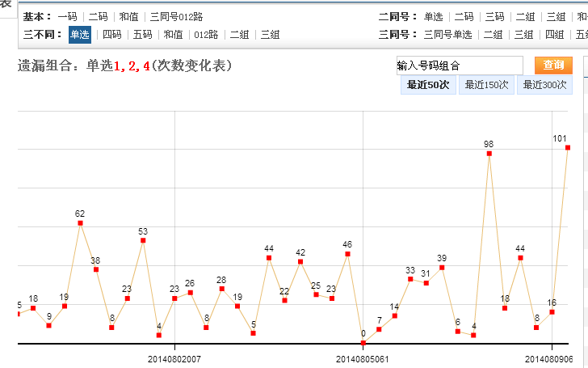Screen dimensions: 588x368
Task: Open 三同号单选 in the 三同号 row
Action: tap(447, 34)
